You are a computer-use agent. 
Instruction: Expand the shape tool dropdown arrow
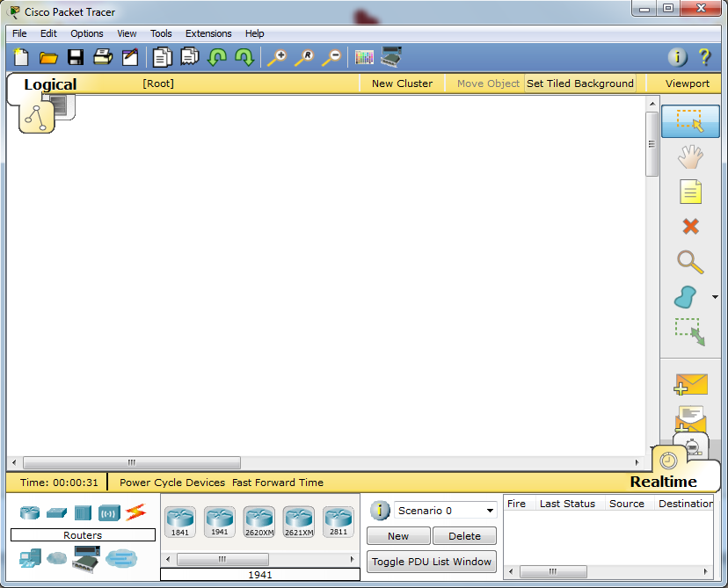pyautogui.click(x=715, y=297)
